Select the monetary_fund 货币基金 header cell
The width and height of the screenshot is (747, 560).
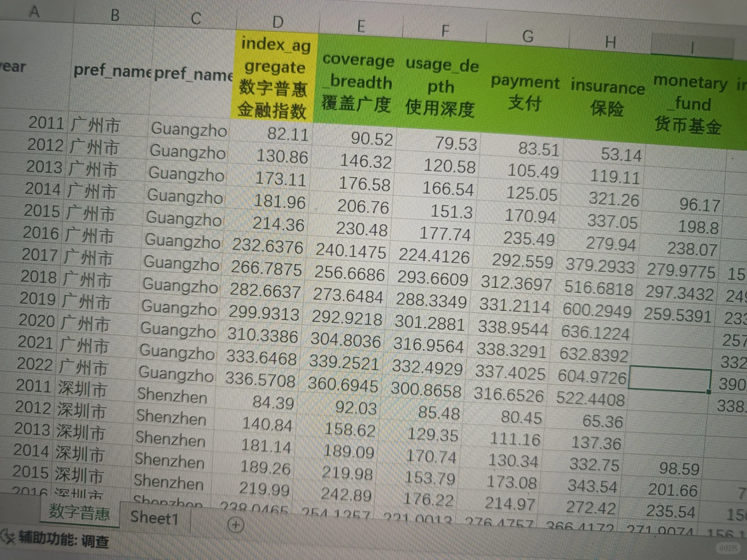pos(689,104)
